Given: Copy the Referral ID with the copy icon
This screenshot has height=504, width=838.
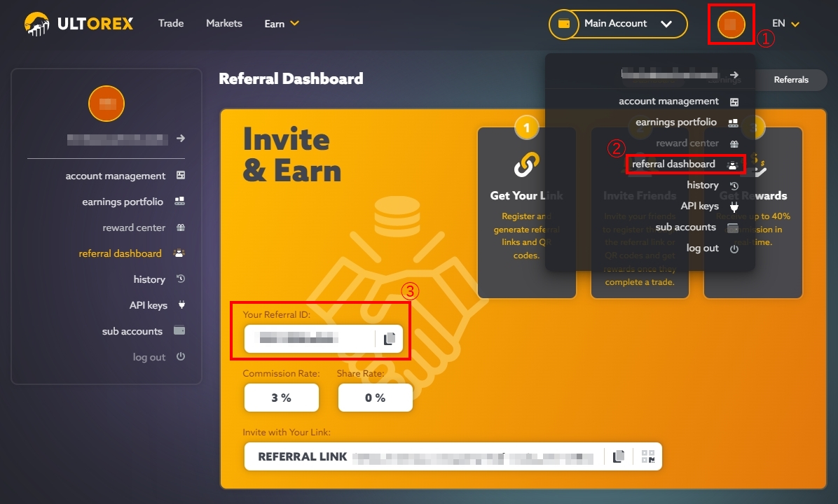Looking at the screenshot, I should pyautogui.click(x=390, y=339).
